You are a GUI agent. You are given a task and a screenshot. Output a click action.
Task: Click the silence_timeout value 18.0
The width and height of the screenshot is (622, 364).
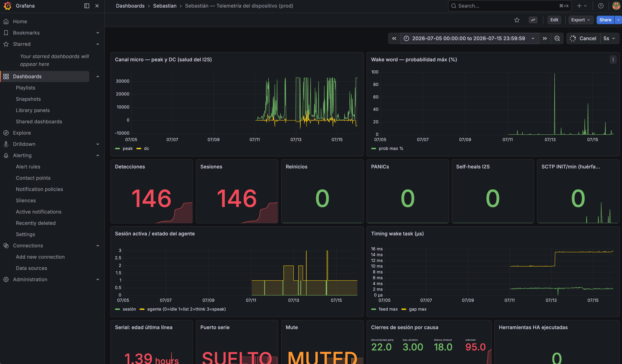(x=443, y=347)
